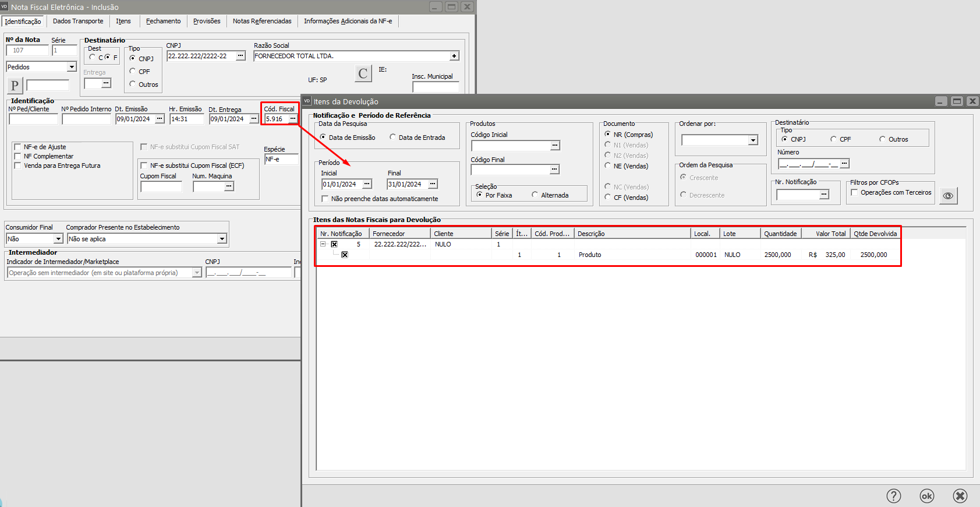Click the large C button near IE
This screenshot has width=980, height=507.
[x=363, y=73]
